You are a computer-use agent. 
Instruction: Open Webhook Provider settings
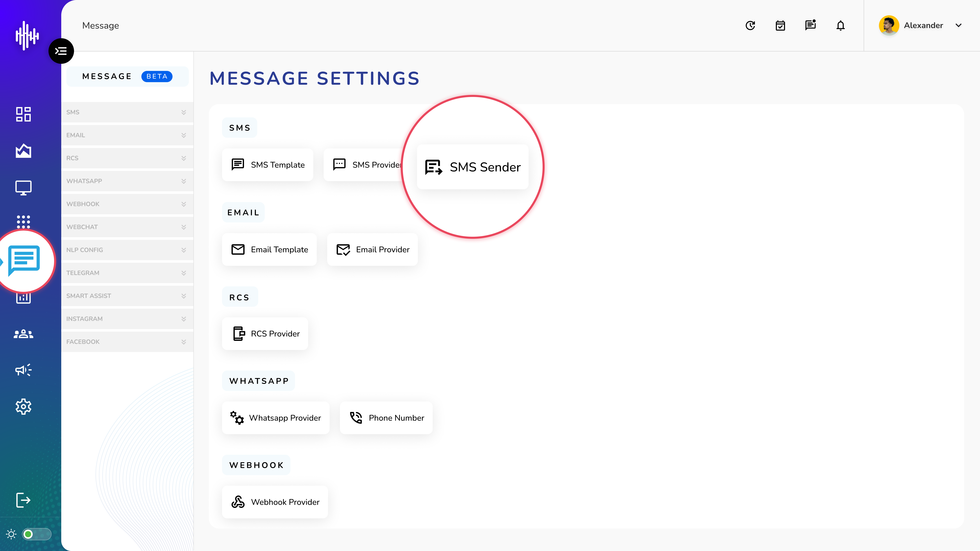point(275,502)
